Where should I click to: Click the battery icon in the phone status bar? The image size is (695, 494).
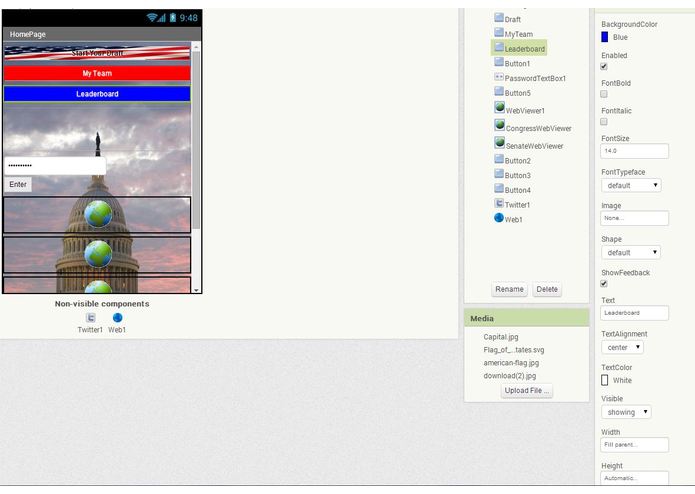click(x=173, y=18)
